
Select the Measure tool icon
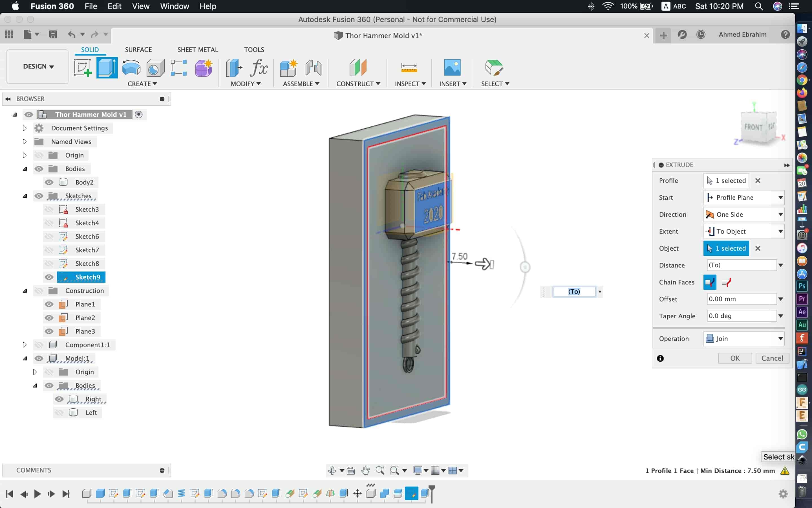coord(409,67)
